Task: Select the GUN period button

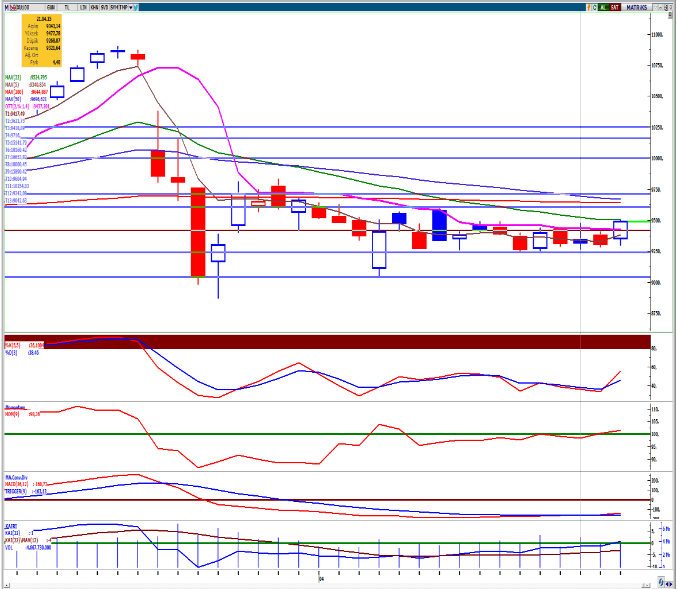Action: click(51, 7)
